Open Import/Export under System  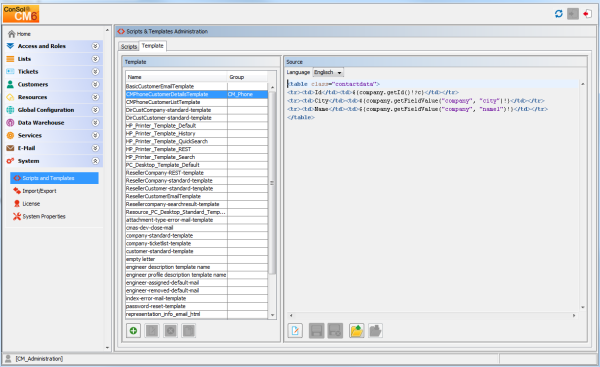(x=39, y=191)
